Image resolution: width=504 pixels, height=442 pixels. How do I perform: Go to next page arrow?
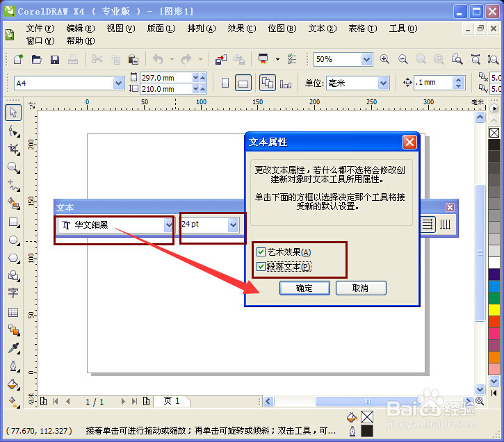(123, 401)
